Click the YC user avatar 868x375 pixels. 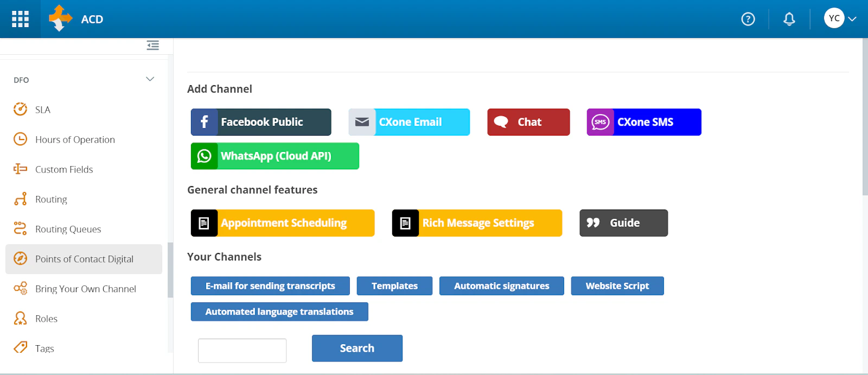pyautogui.click(x=834, y=18)
